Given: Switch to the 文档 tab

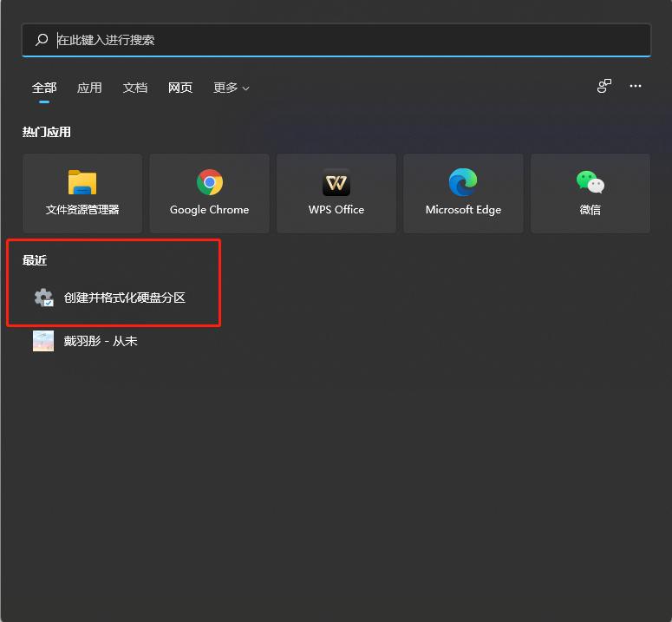Looking at the screenshot, I should (135, 88).
